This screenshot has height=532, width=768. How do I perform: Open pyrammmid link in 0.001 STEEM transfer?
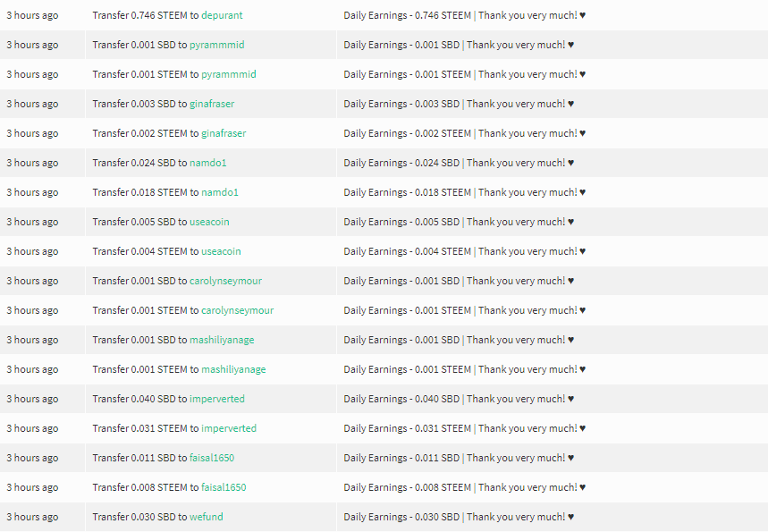[x=229, y=74]
